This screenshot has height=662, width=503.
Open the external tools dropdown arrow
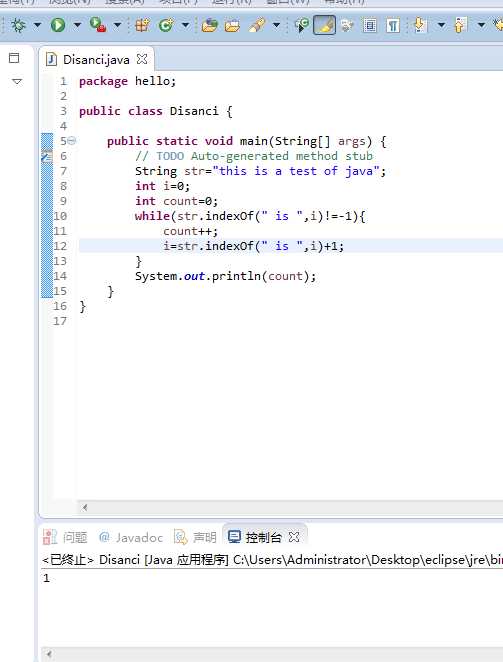click(x=117, y=25)
